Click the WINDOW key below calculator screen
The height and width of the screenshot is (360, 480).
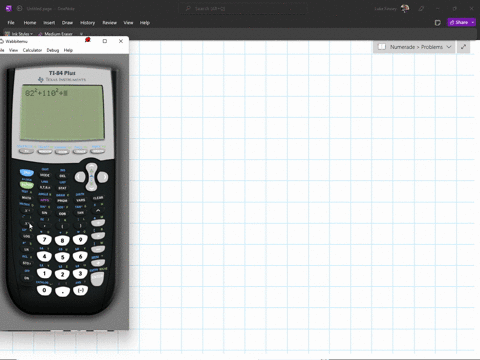[44, 152]
